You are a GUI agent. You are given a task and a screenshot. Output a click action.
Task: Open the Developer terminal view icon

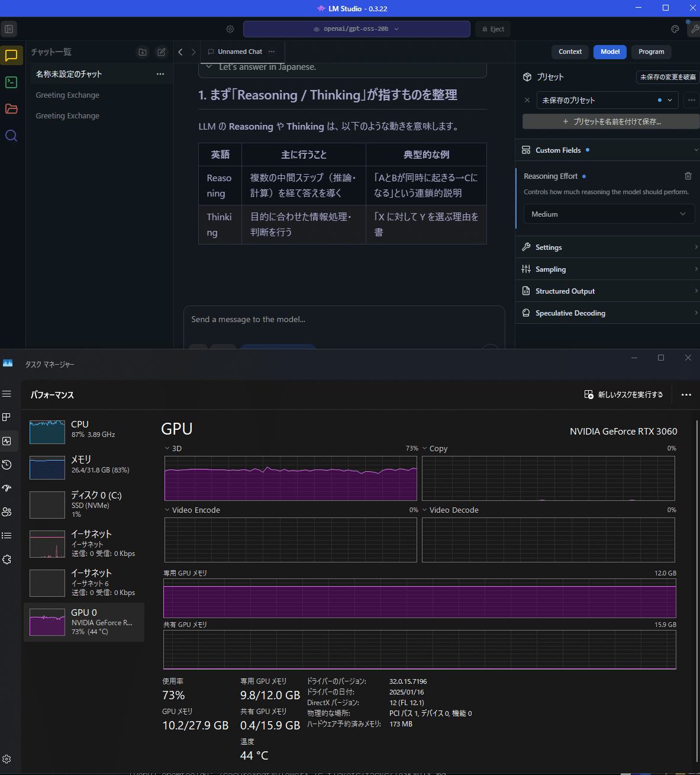click(x=11, y=82)
